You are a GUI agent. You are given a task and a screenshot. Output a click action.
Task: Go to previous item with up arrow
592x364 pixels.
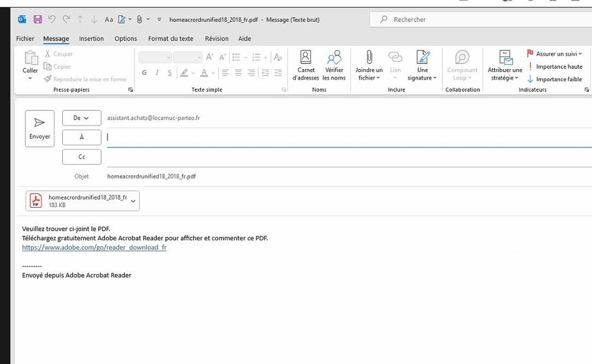[x=80, y=20]
